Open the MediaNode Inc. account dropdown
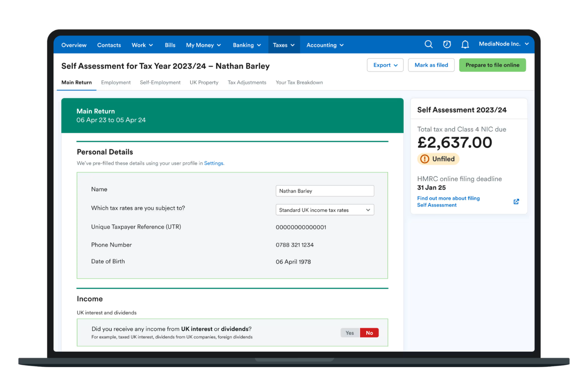The height and width of the screenshot is (392, 588). tap(504, 44)
